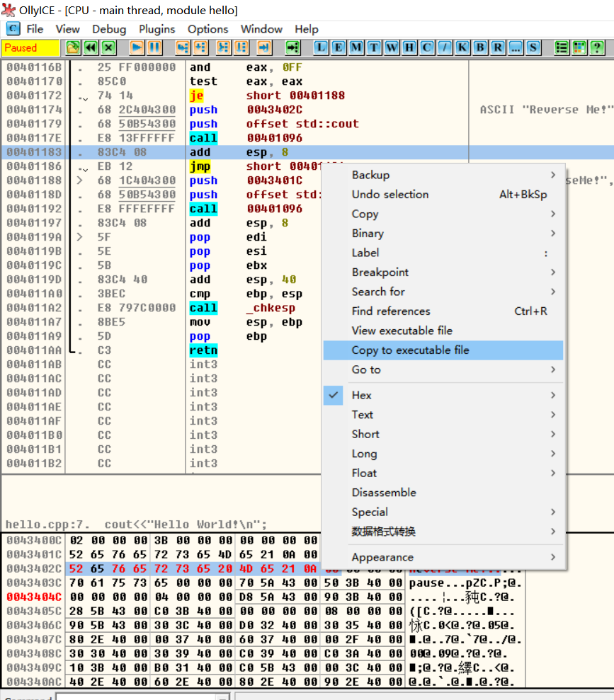Screen dimensions: 614x700
Task: Select the checked Hex display option
Action: click(x=361, y=395)
